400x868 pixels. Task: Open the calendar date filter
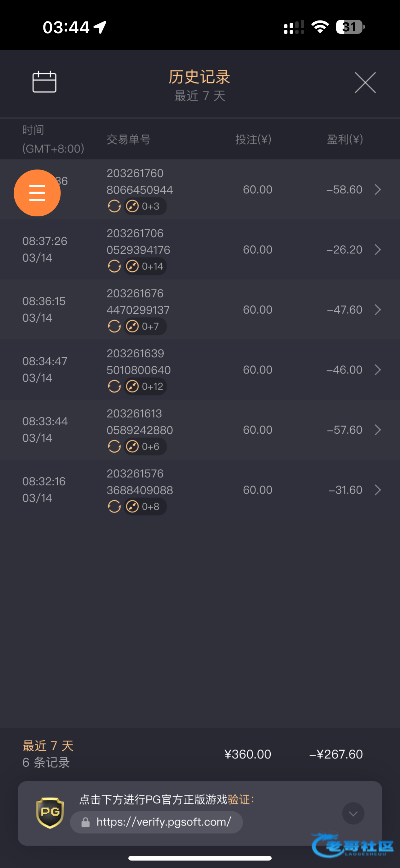click(x=44, y=82)
